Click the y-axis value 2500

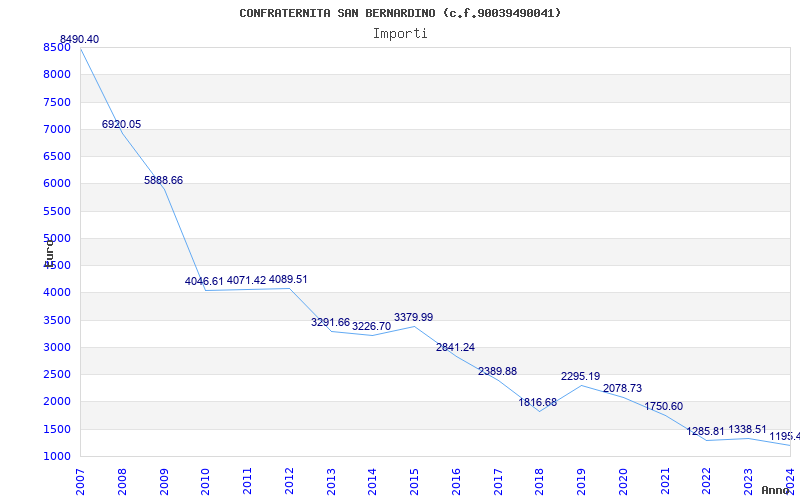(x=57, y=374)
